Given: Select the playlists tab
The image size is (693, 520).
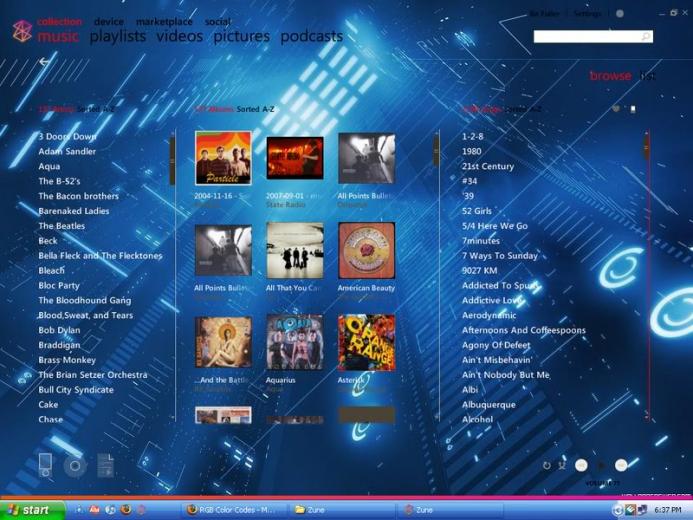Looking at the screenshot, I should click(118, 36).
